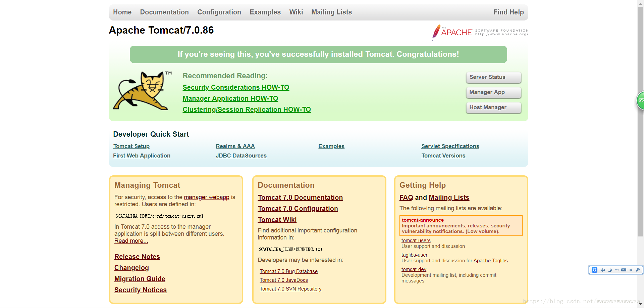Open Wiki in the top navigation
Image resolution: width=644 pixels, height=308 pixels.
coord(296,12)
